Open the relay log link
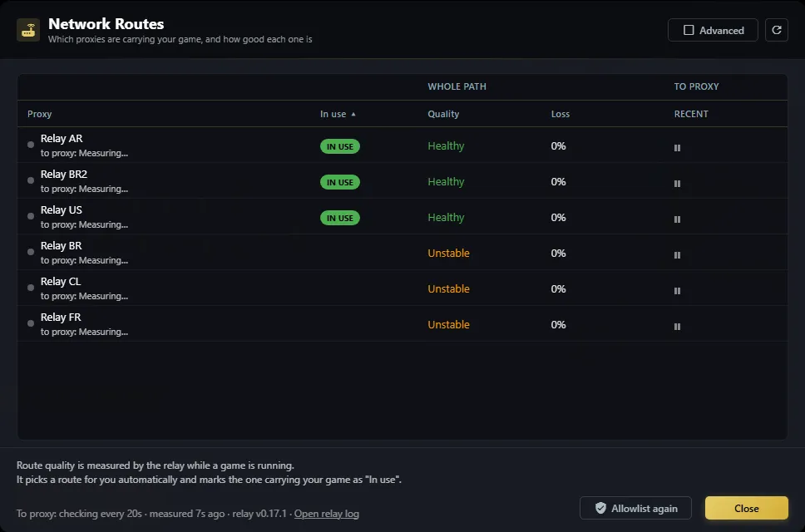 pos(327,514)
